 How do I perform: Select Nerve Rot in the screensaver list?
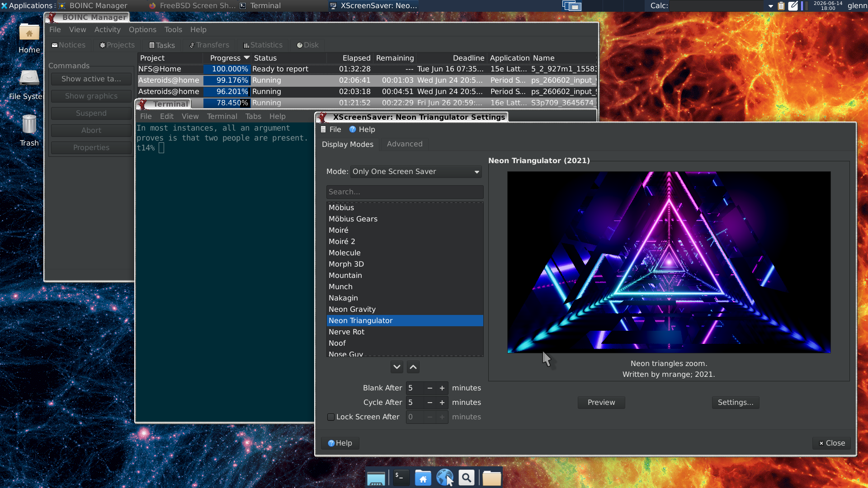pos(405,332)
